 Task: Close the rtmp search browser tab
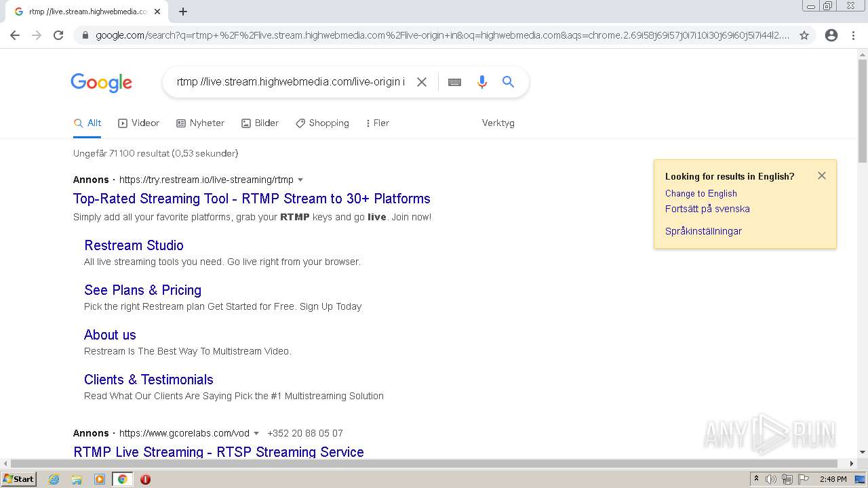pyautogui.click(x=157, y=12)
